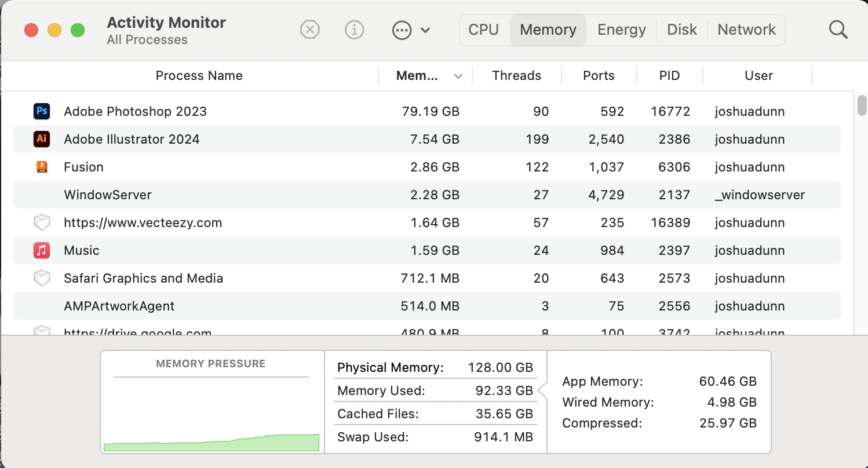This screenshot has height=468, width=868.
Task: Switch to the CPU tab
Action: tap(484, 30)
